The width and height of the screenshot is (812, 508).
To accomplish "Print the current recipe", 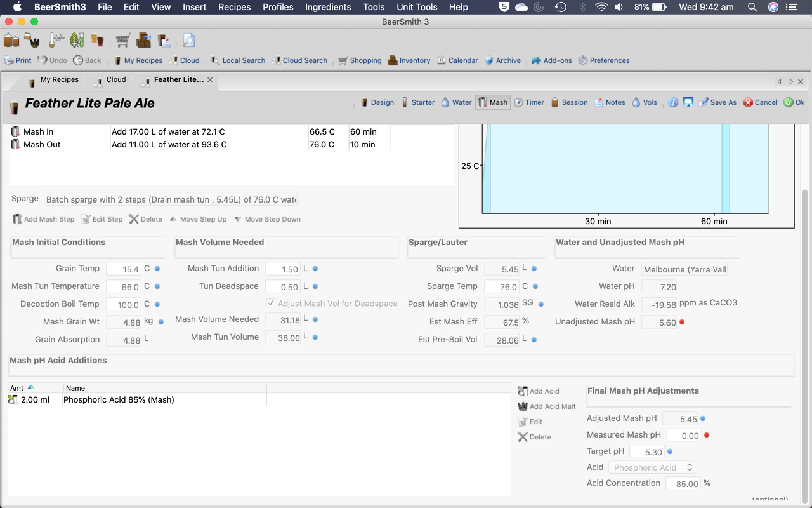I will (x=18, y=60).
